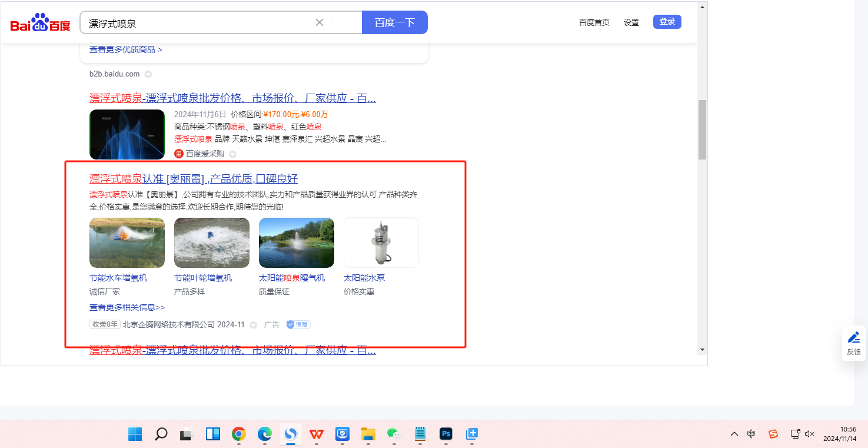Open File Explorer from the taskbar
Screen dimensions: 868x448
[x=368, y=434]
